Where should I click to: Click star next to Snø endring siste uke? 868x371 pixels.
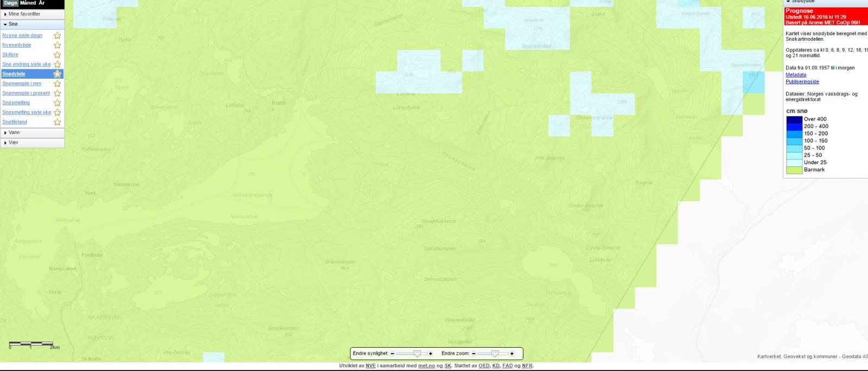pyautogui.click(x=57, y=65)
